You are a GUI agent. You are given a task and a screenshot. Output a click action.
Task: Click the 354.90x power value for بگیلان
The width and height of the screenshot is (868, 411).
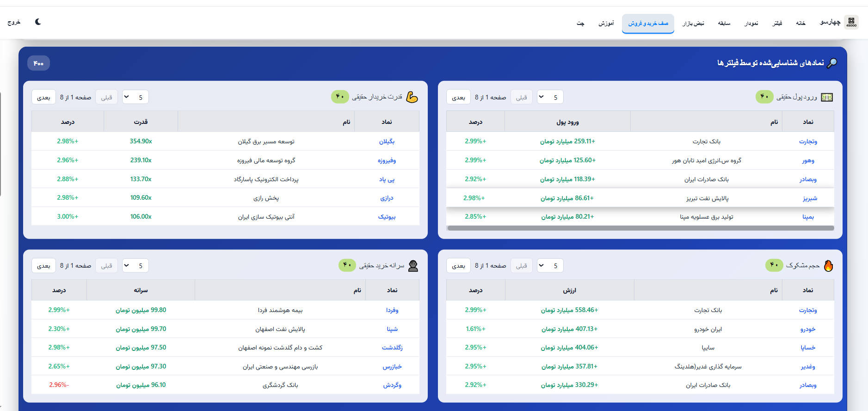pos(141,141)
